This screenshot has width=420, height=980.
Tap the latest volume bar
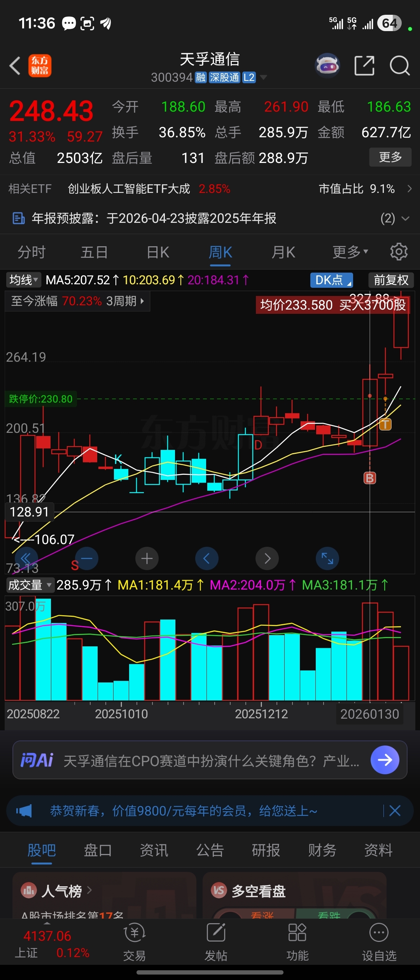point(401,673)
